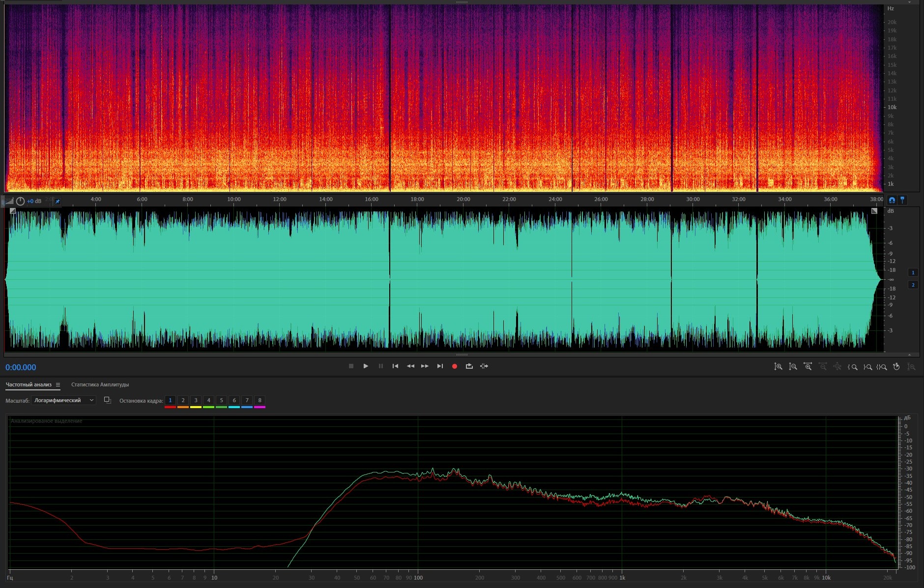Select hold frame button 6
The height and width of the screenshot is (588, 924).
[x=234, y=400]
